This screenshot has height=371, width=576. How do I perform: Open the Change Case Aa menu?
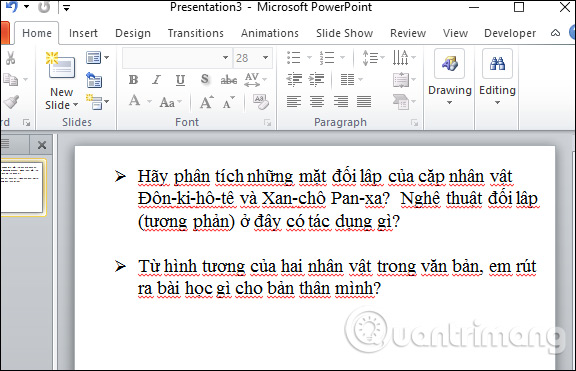(170, 102)
